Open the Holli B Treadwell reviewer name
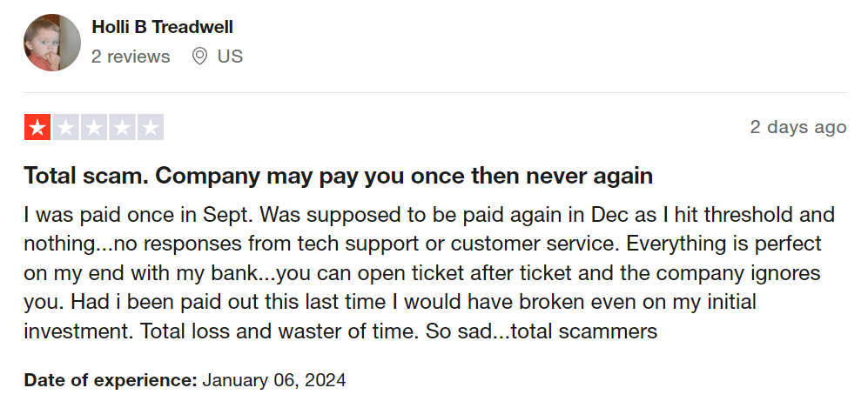 tap(163, 27)
